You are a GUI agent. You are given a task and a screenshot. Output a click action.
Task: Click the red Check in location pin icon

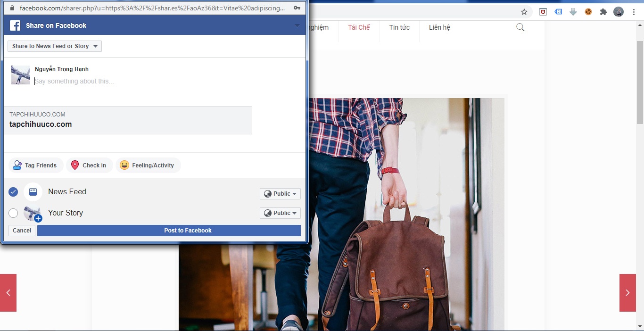coord(74,165)
